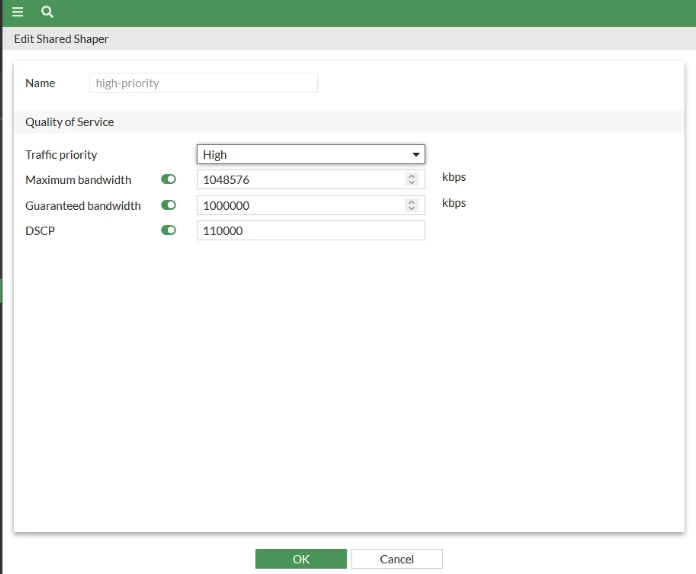Image resolution: width=696 pixels, height=574 pixels.
Task: Click kbps unit beside Maximum bandwidth
Action: [454, 177]
